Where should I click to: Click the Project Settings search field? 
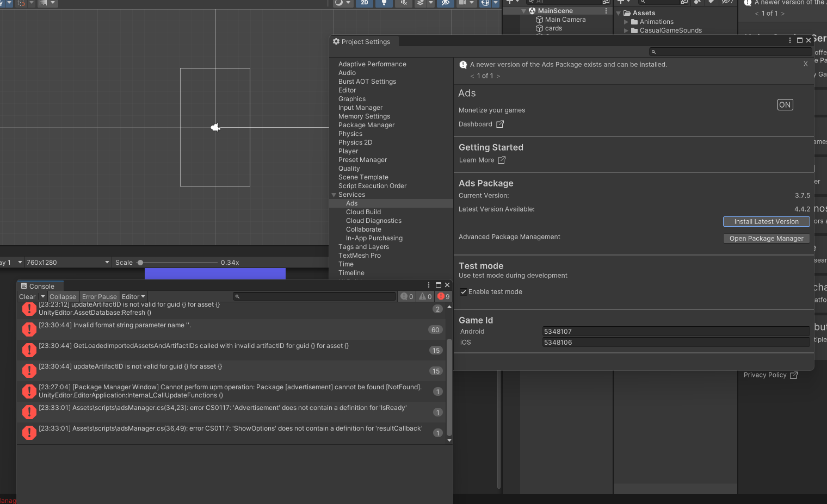point(731,52)
